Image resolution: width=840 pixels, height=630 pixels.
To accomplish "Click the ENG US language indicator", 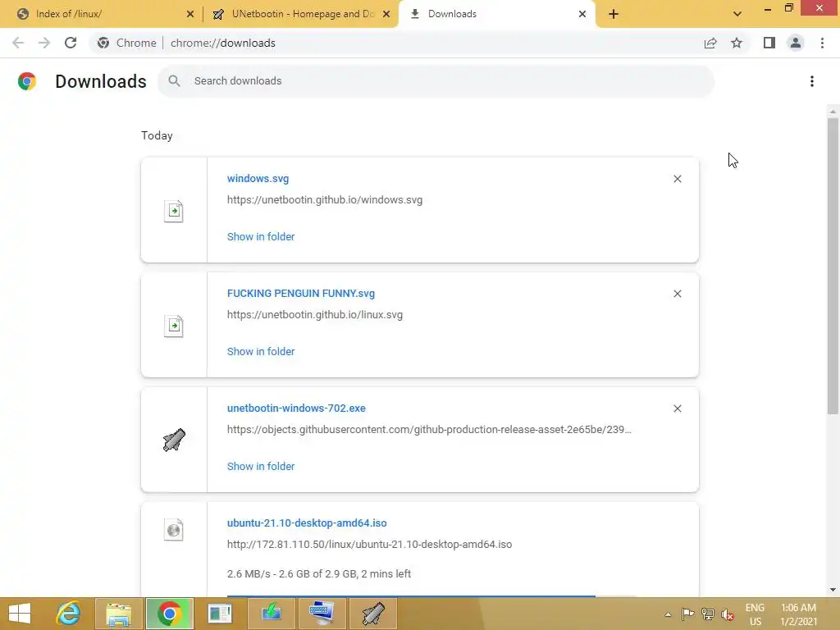I will tap(755, 614).
